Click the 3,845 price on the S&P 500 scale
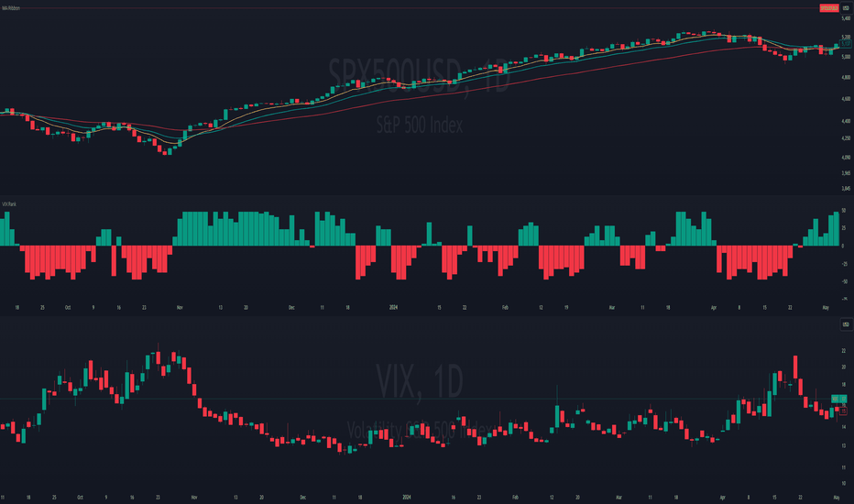Image resolution: width=854 pixels, height=504 pixels. coord(846,189)
